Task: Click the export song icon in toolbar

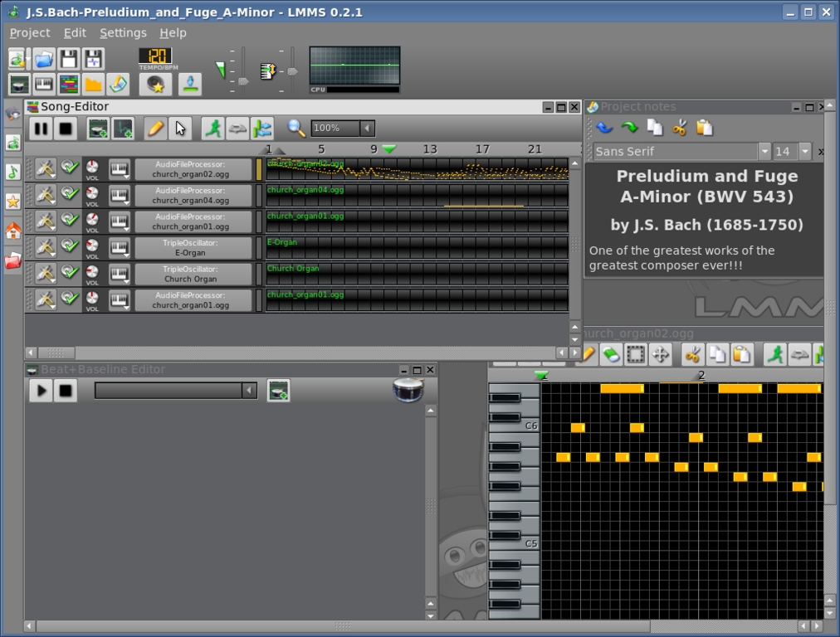Action: [190, 84]
